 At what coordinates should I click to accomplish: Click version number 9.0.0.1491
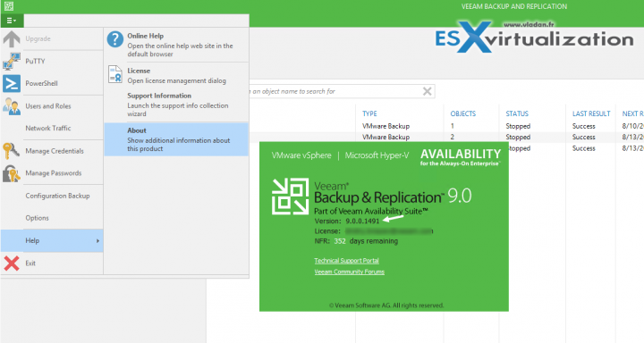(x=362, y=221)
